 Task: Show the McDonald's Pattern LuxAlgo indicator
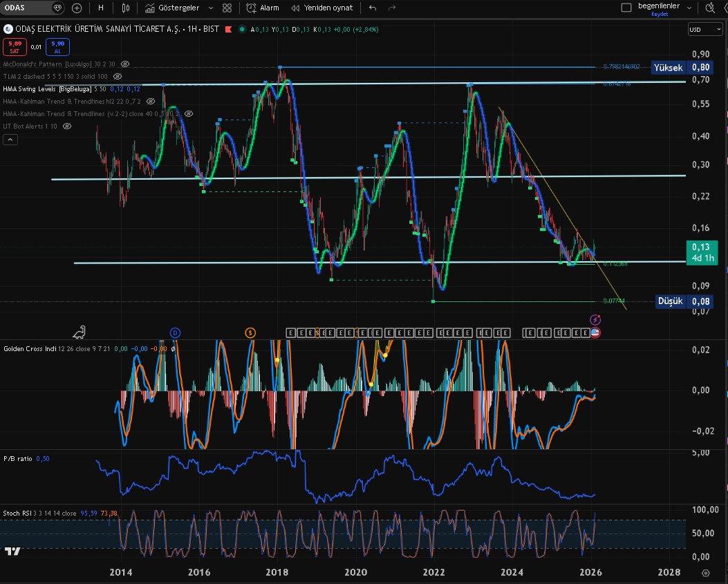click(x=125, y=64)
